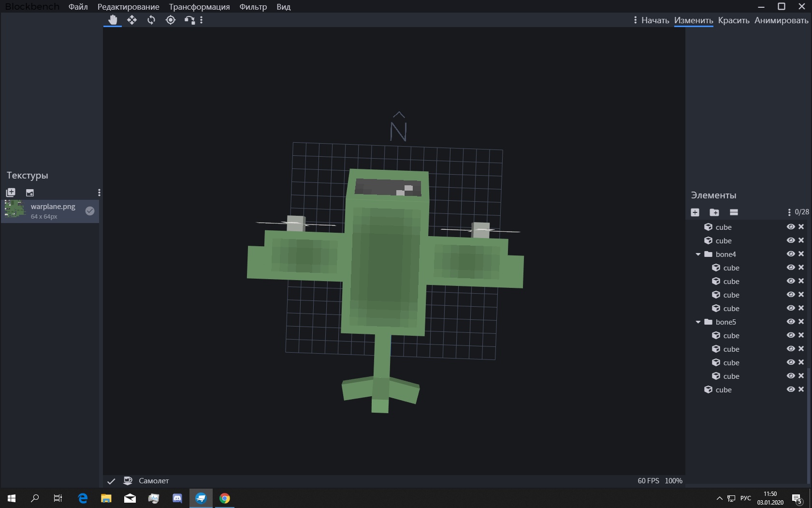812x508 pixels.
Task: Hide the last cube inside bone5
Action: pos(791,375)
